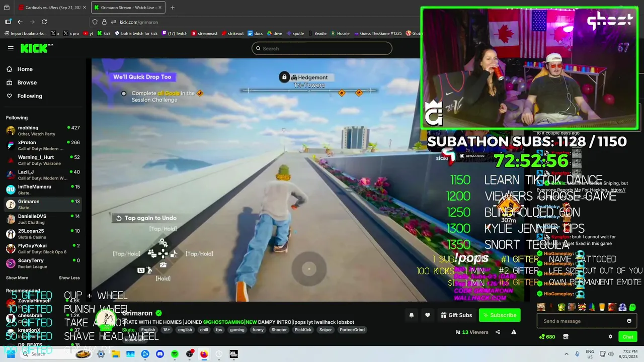The image size is (644, 362).
Task: Click the 680 channel points icon
Action: coord(547,337)
